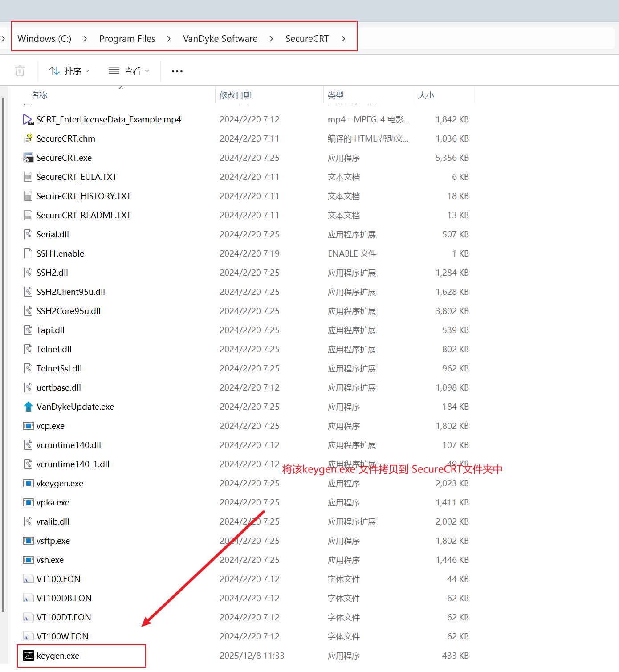This screenshot has height=672, width=619.
Task: Click the SecureCRT breadcrumb
Action: coord(307,39)
